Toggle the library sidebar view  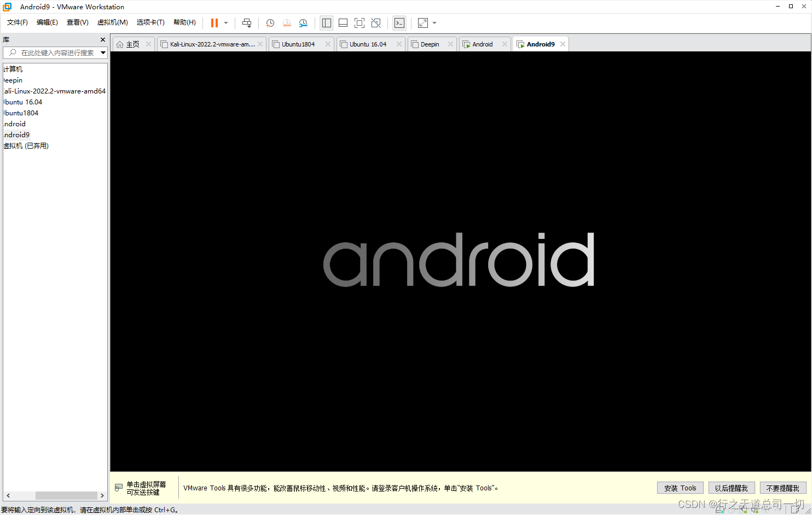(x=327, y=23)
